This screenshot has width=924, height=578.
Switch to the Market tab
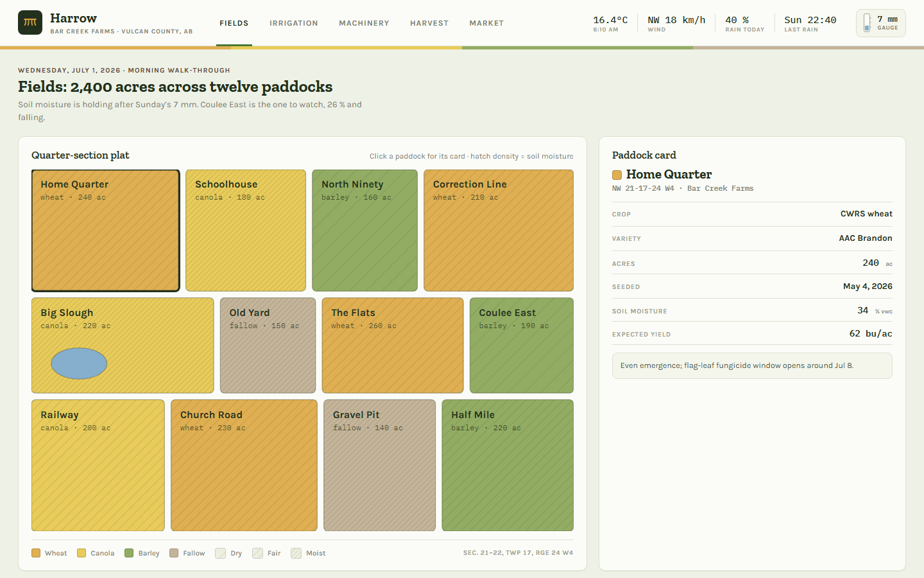(x=486, y=23)
